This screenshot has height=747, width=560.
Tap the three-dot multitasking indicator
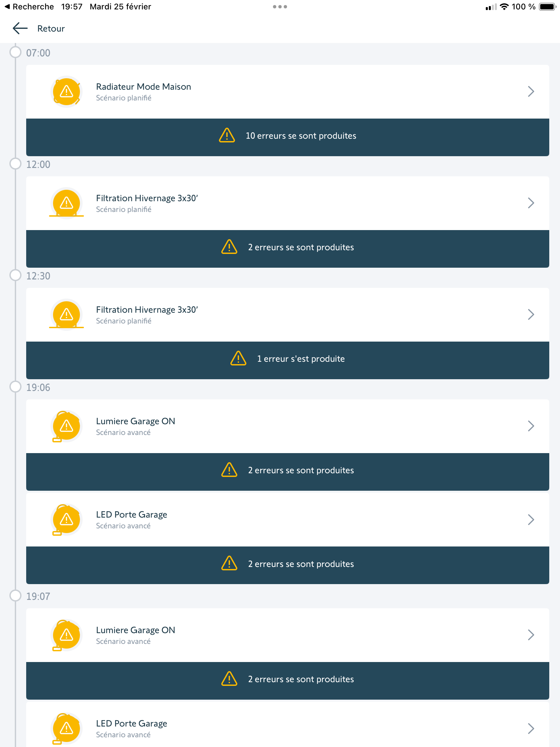click(x=280, y=7)
